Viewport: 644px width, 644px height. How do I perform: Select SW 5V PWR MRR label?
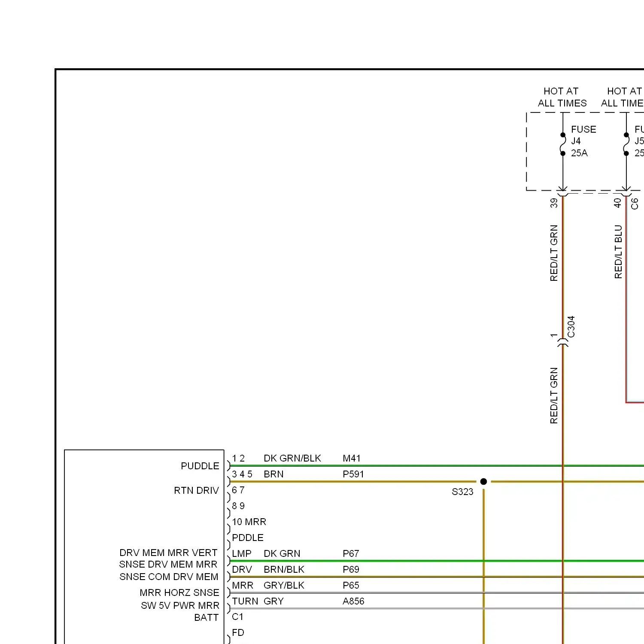[x=180, y=606]
